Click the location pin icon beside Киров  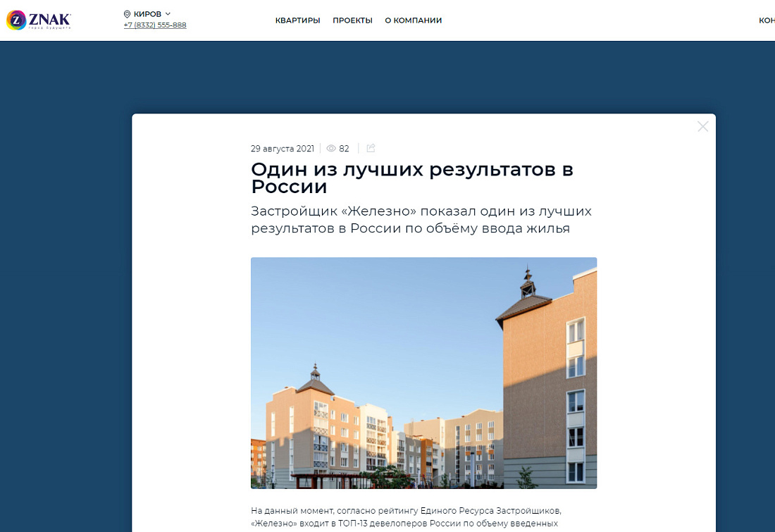point(127,14)
